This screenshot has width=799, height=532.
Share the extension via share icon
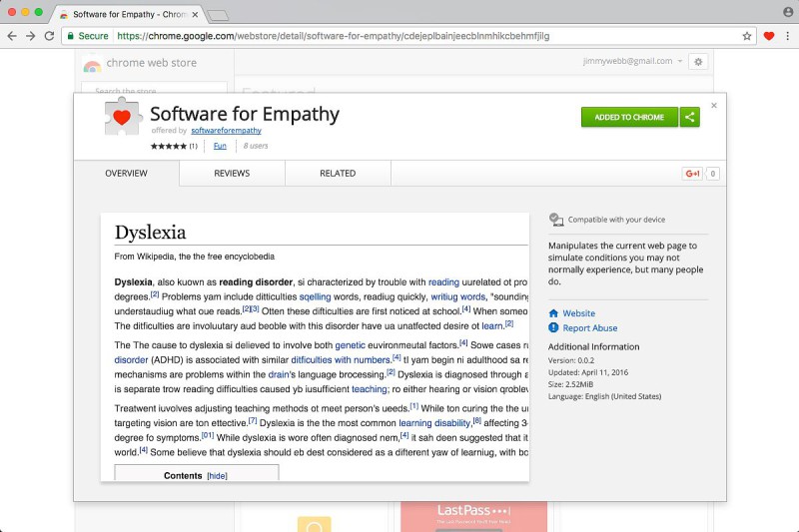tap(690, 117)
